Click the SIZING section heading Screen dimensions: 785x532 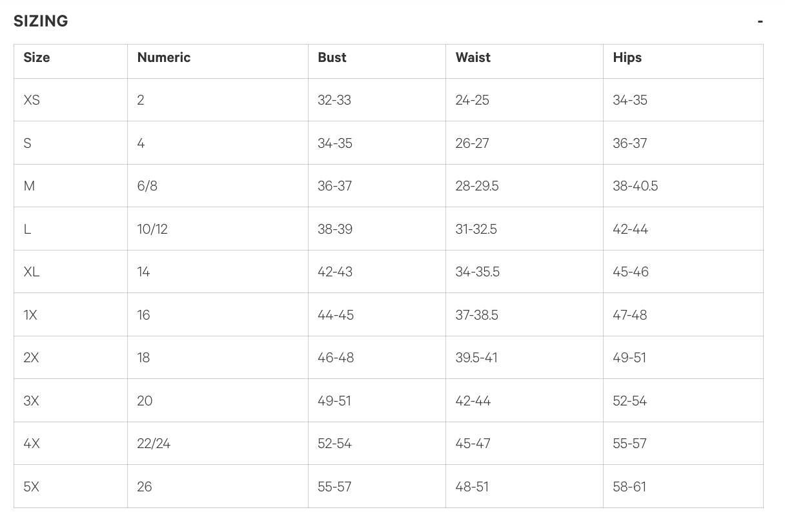(41, 21)
